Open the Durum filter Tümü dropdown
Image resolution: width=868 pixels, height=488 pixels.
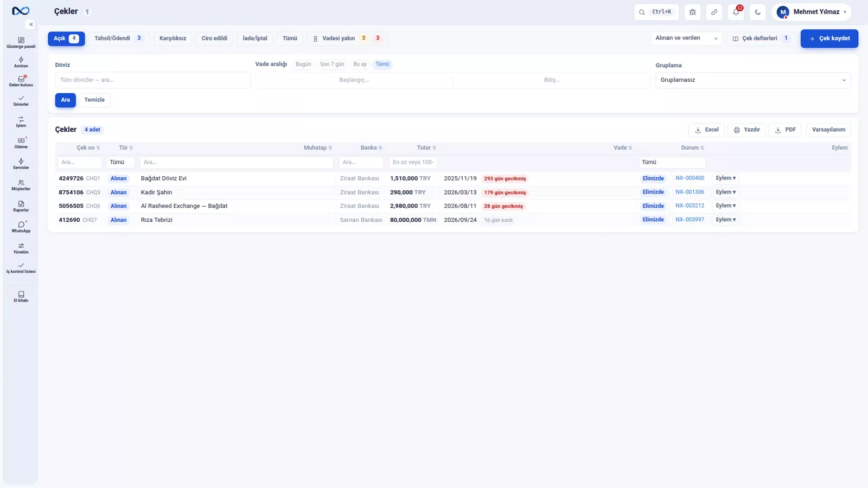click(672, 162)
